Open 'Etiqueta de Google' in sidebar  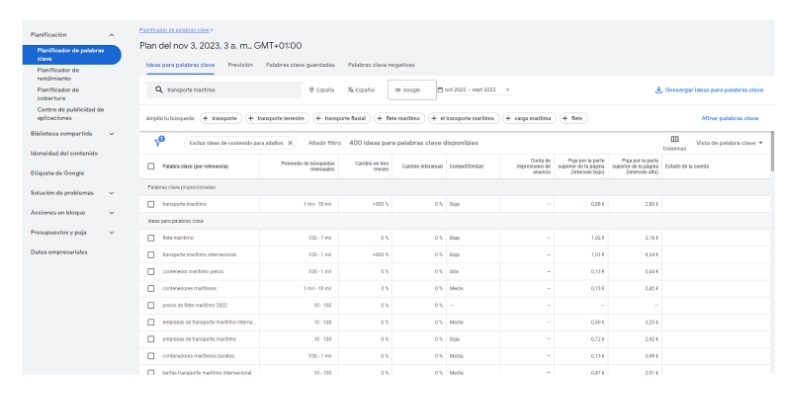pos(57,173)
